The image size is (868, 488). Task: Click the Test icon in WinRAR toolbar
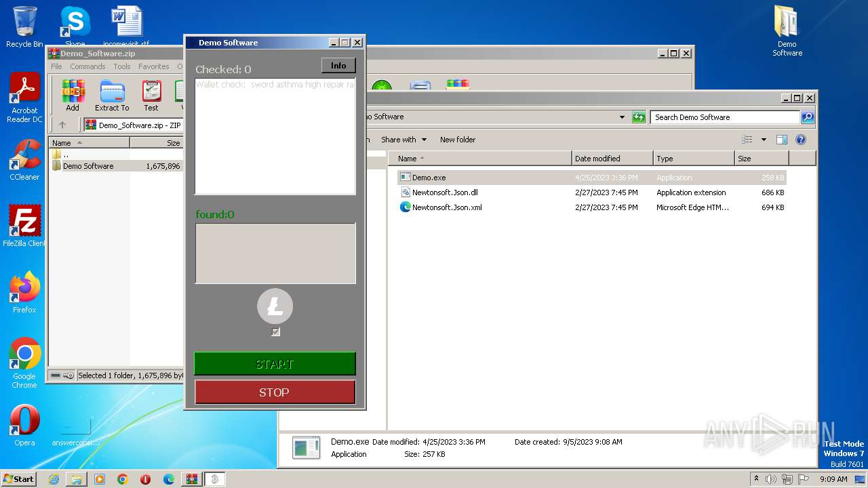point(151,95)
